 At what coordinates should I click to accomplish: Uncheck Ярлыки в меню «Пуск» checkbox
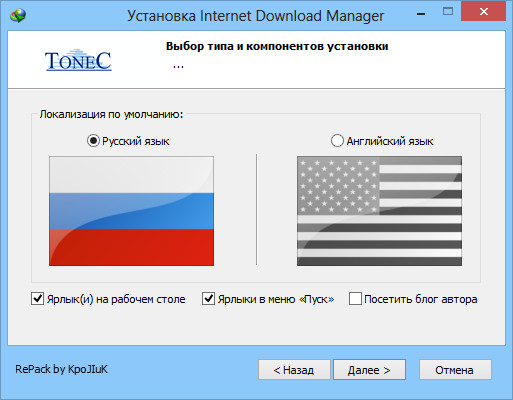208,299
